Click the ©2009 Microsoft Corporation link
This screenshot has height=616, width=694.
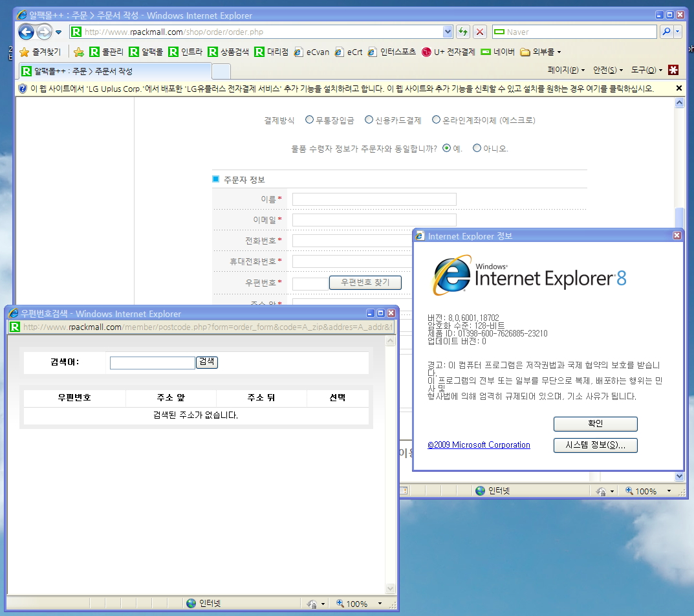(x=479, y=445)
